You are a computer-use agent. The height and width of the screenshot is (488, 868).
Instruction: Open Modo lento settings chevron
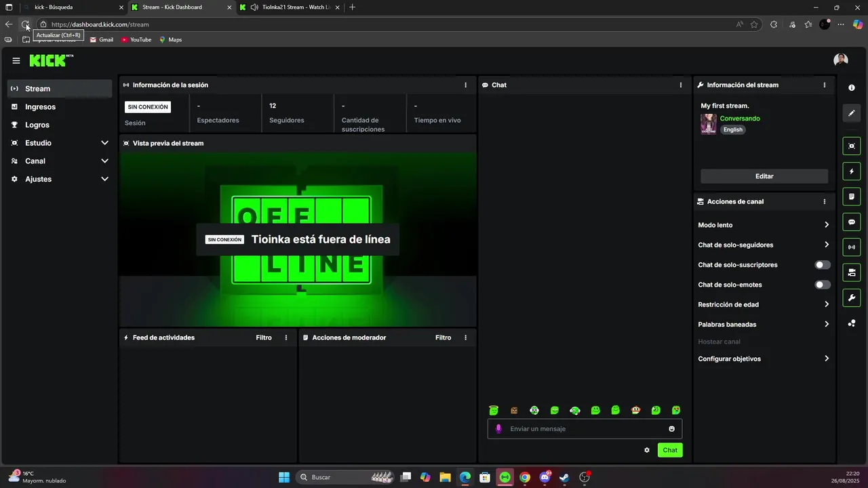tap(826, 225)
